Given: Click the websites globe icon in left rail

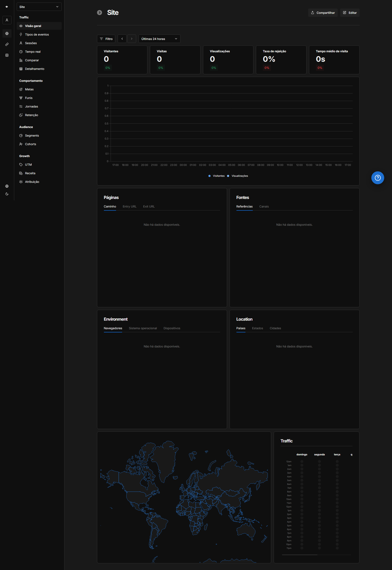Looking at the screenshot, I should 7,33.
